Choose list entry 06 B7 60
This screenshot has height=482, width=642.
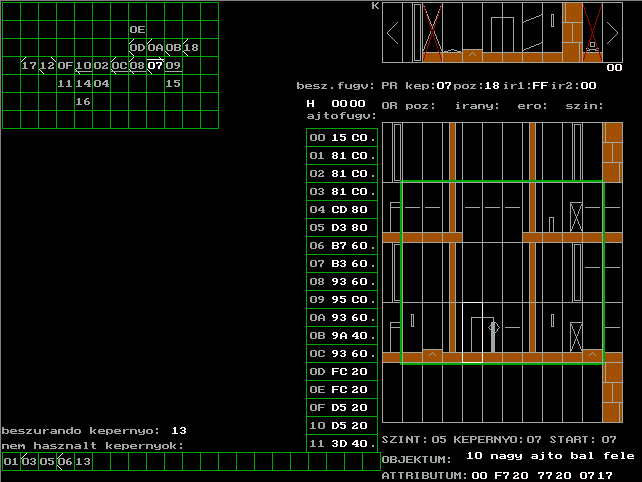tap(341, 246)
